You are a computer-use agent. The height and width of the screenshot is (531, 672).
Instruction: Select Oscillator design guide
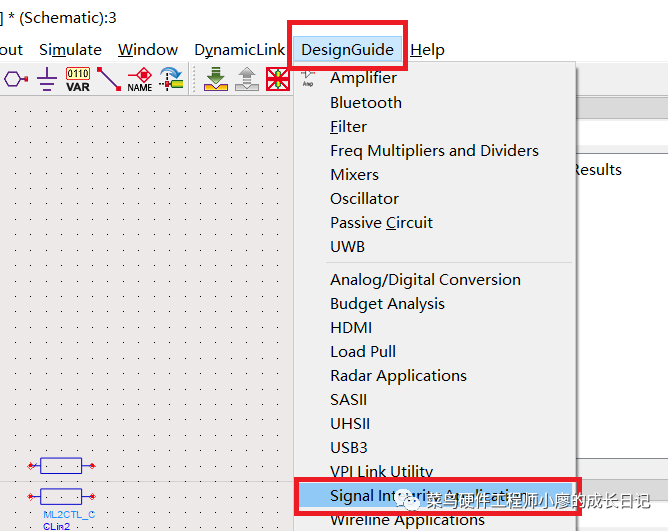(435, 198)
